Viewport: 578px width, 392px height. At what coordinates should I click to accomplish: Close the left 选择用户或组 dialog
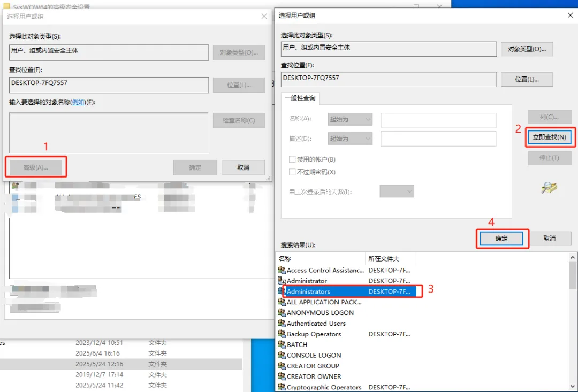click(x=264, y=16)
